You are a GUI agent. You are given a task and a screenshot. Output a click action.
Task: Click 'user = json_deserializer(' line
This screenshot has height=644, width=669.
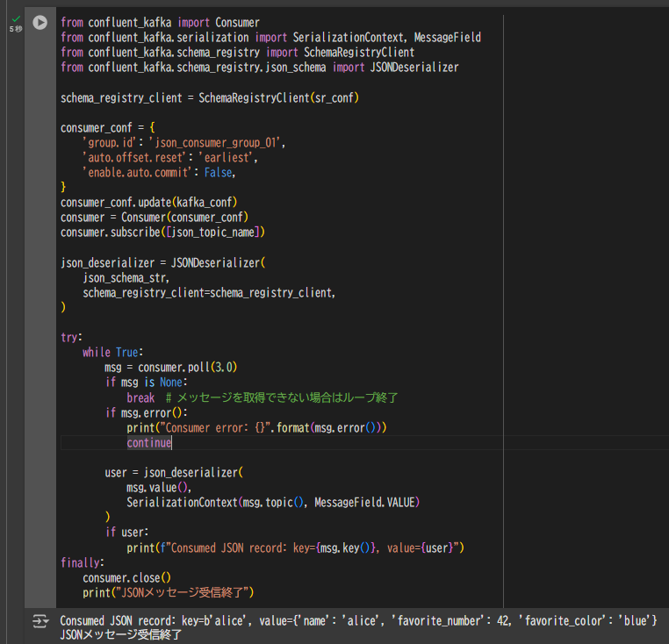coord(174,473)
